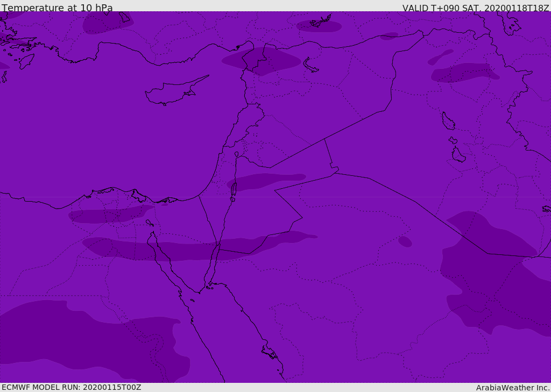
Task: Click the Dead Sea on the map
Action: tap(234, 190)
